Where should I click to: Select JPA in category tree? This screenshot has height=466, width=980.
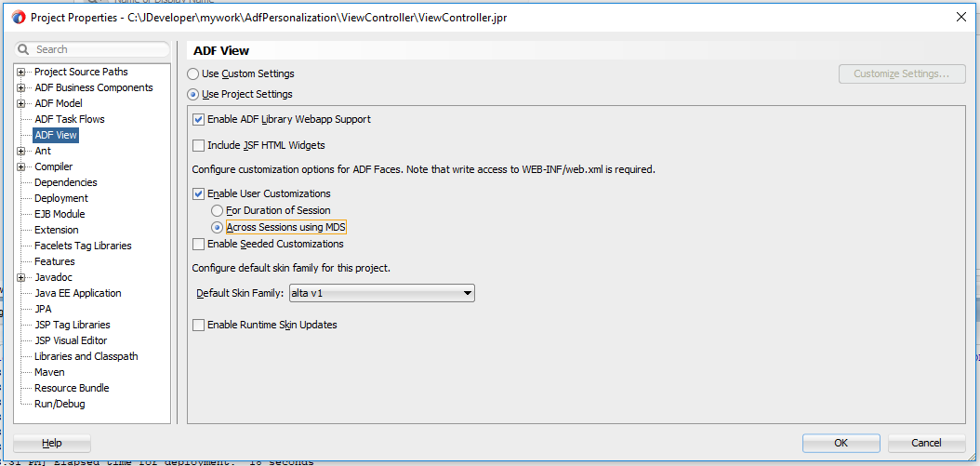point(43,309)
